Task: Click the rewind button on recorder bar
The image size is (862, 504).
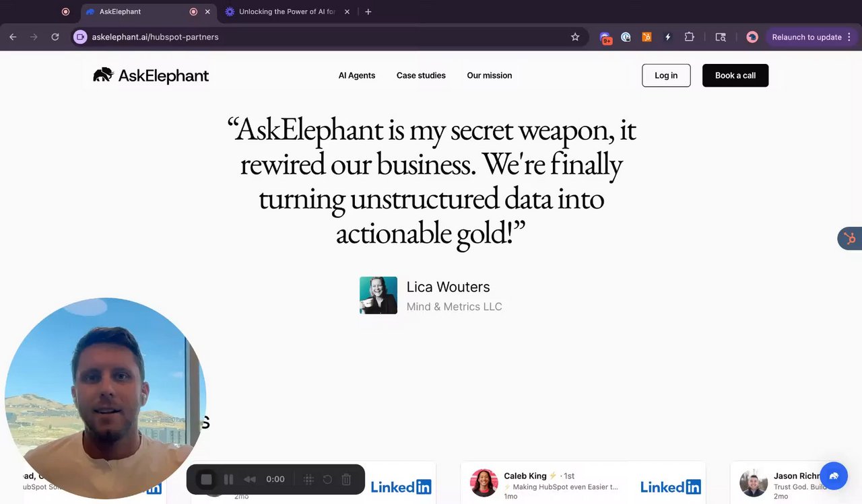Action: click(250, 479)
